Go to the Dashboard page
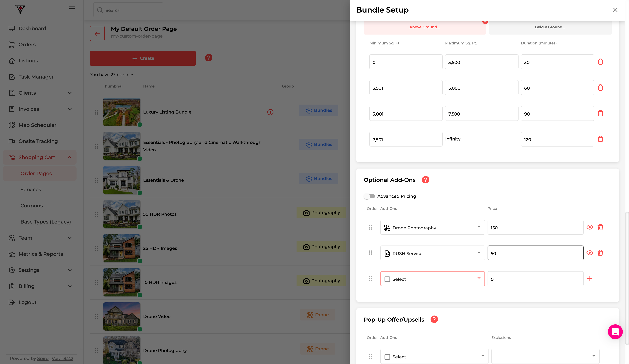This screenshot has width=629, height=364. (32, 29)
